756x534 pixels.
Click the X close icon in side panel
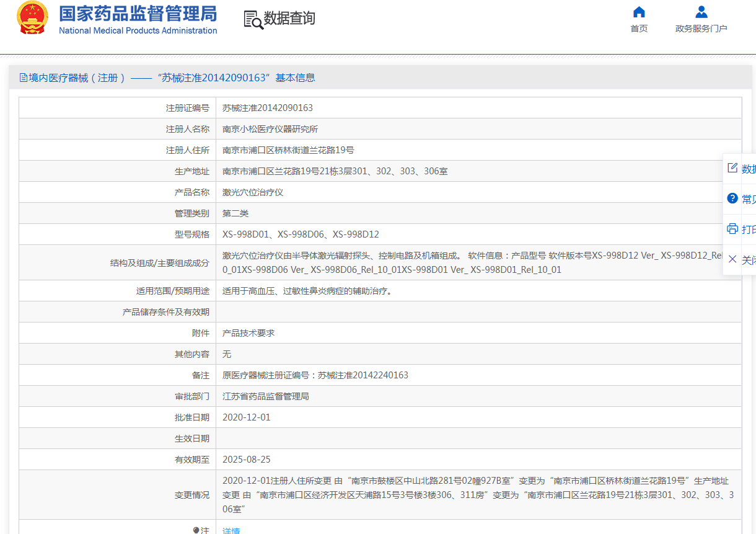(732, 259)
